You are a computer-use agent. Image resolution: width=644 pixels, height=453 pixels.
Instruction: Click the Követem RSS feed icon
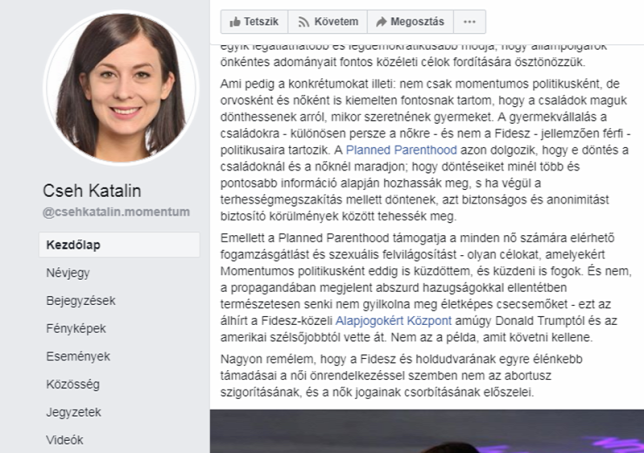pos(304,22)
